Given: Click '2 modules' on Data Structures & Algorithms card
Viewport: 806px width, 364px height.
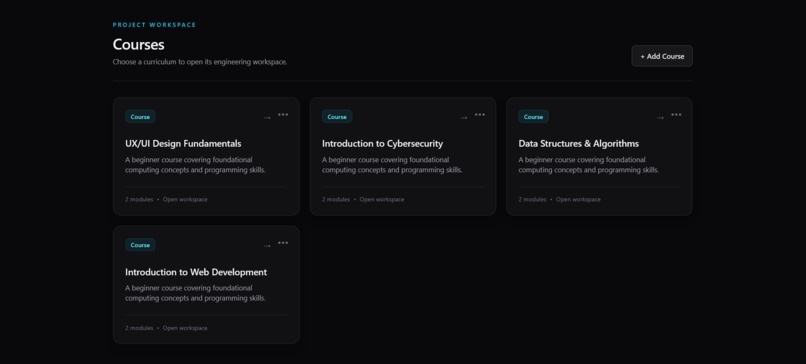Looking at the screenshot, I should [x=533, y=199].
